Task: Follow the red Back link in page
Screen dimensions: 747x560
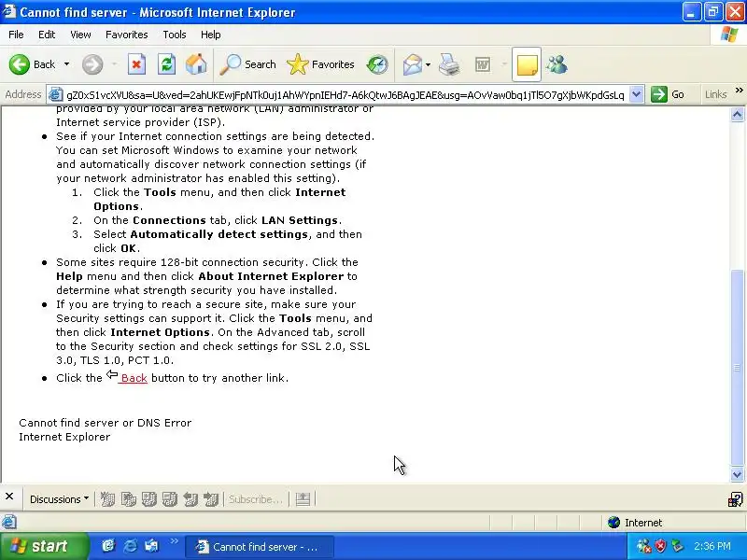Action: [134, 378]
